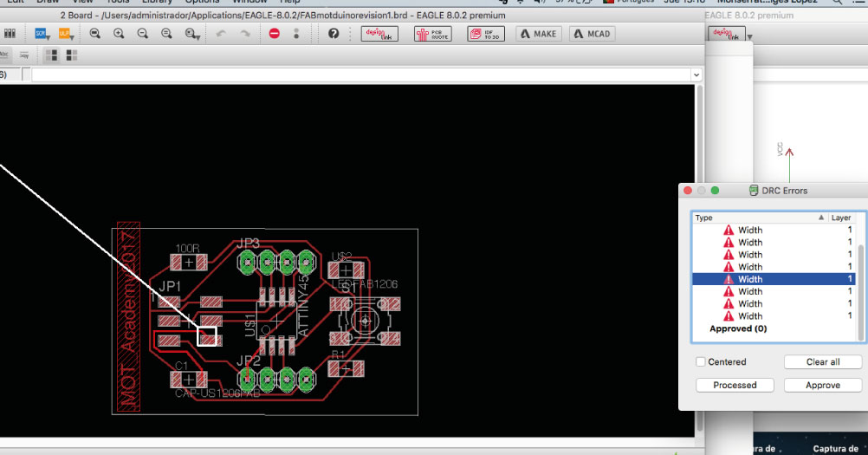Toggle the Centered checkbox in DRC Errors
868x455 pixels.
click(700, 361)
